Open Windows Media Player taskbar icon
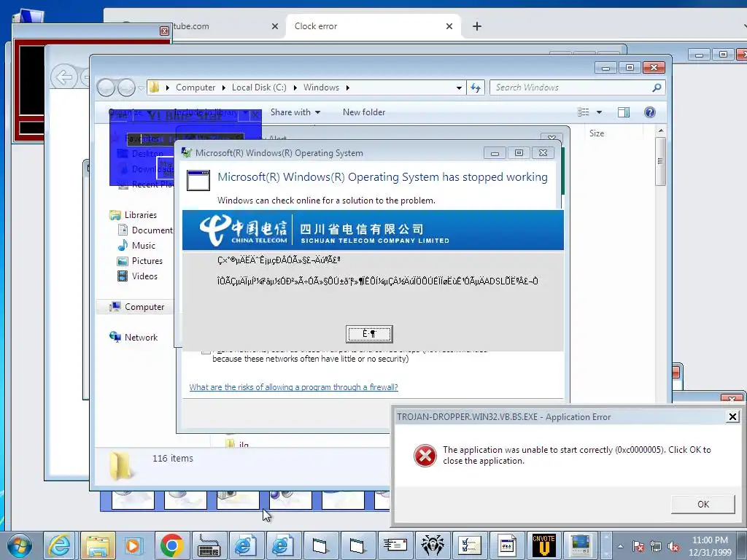The image size is (747, 560). tap(134, 545)
